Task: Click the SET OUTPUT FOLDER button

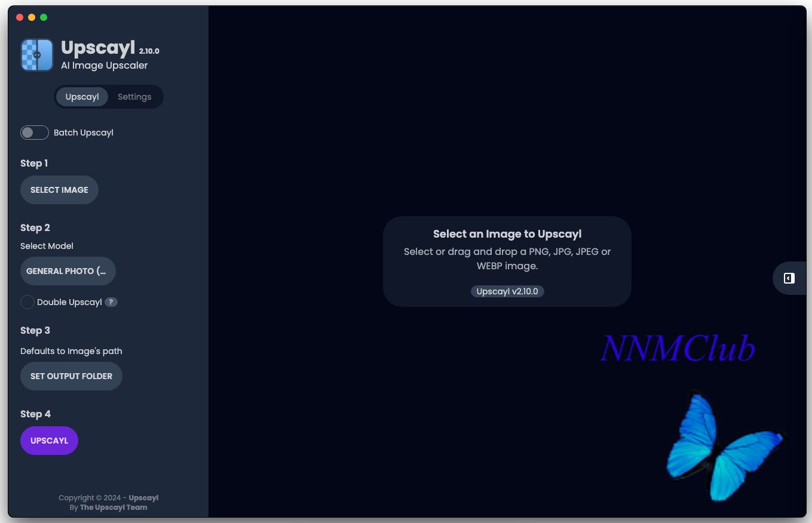Action: [x=71, y=376]
